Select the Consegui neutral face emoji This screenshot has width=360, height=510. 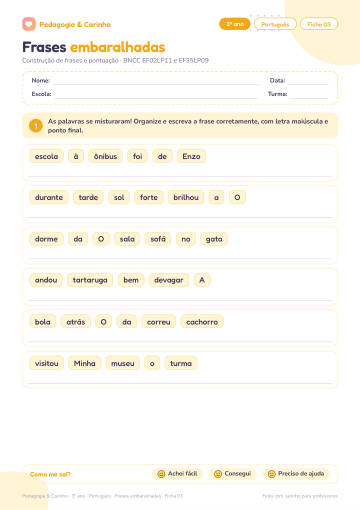point(218,474)
